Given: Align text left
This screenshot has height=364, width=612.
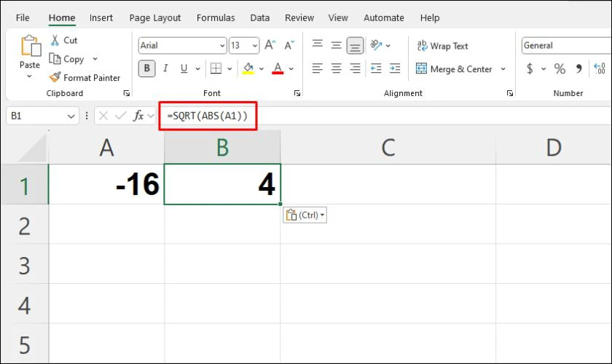Looking at the screenshot, I should 318,68.
